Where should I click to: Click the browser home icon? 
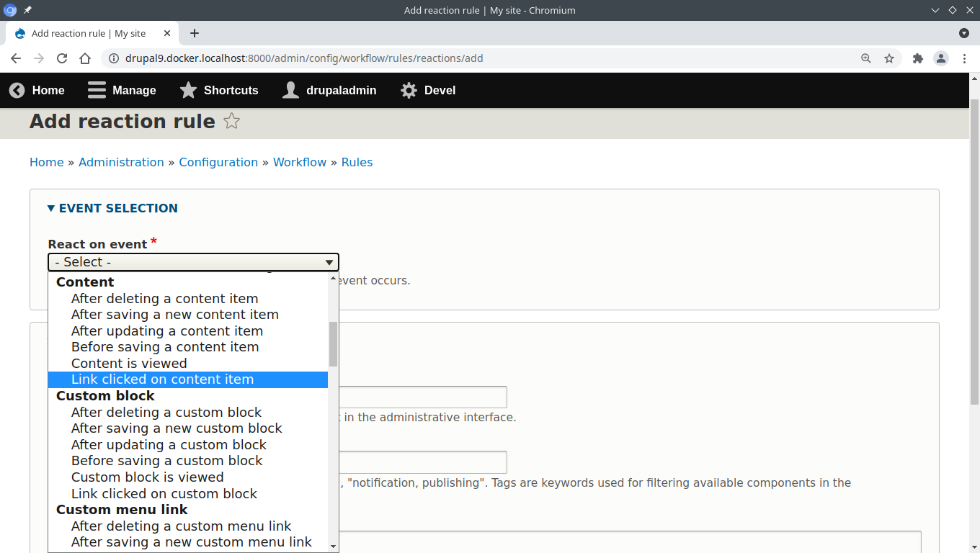click(x=85, y=58)
